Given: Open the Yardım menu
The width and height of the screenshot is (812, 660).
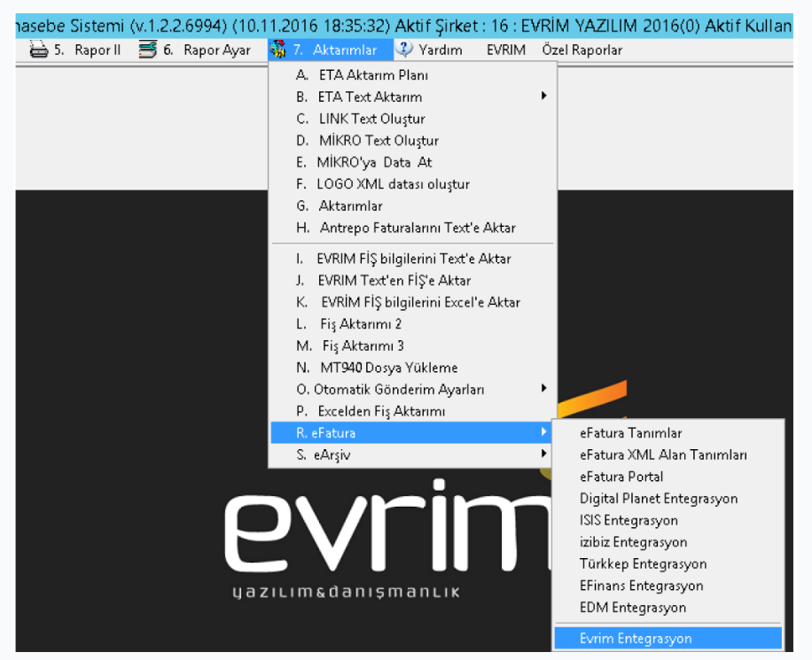Looking at the screenshot, I should (429, 50).
